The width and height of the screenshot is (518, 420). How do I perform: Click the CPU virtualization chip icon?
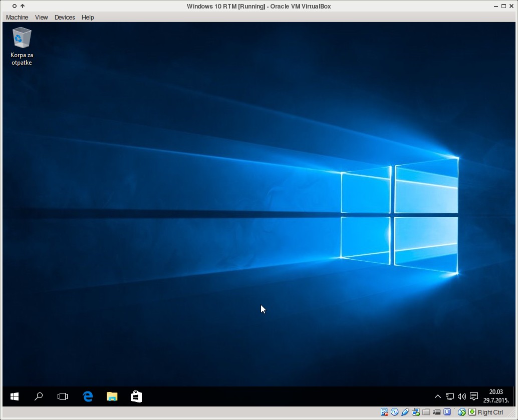[x=447, y=412]
